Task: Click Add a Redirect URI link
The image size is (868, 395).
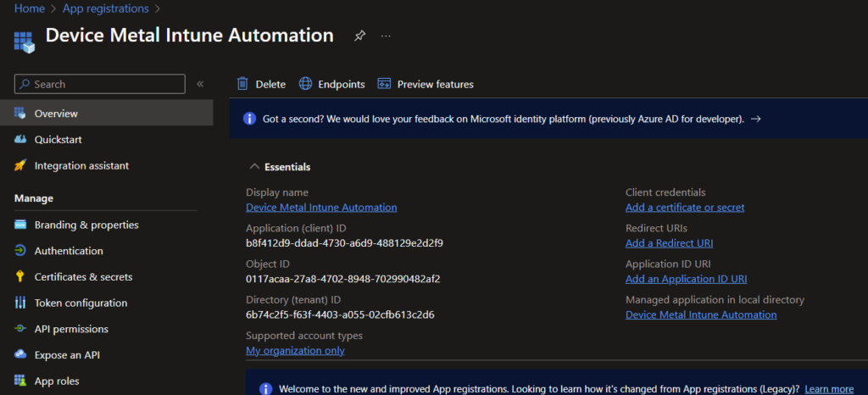Action: coord(670,243)
